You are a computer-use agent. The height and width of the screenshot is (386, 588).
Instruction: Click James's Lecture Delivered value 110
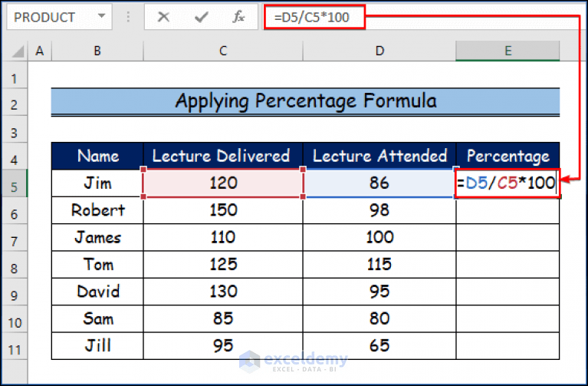coord(223,237)
